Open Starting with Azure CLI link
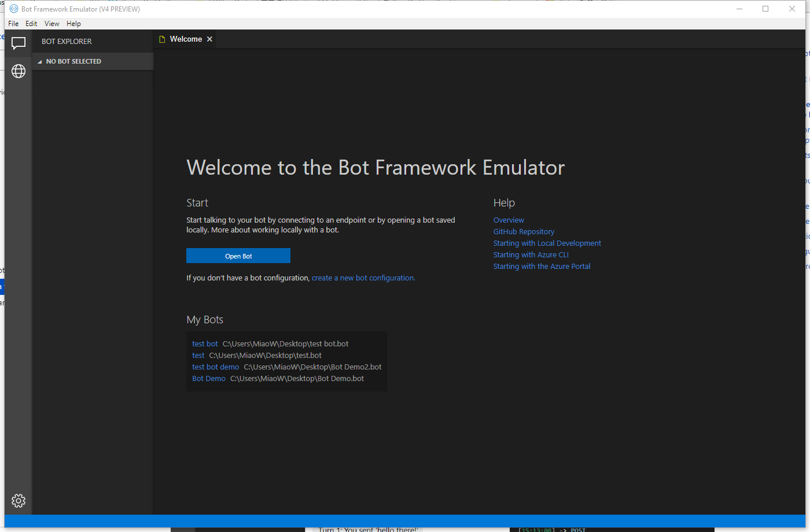810x532 pixels. pos(531,255)
